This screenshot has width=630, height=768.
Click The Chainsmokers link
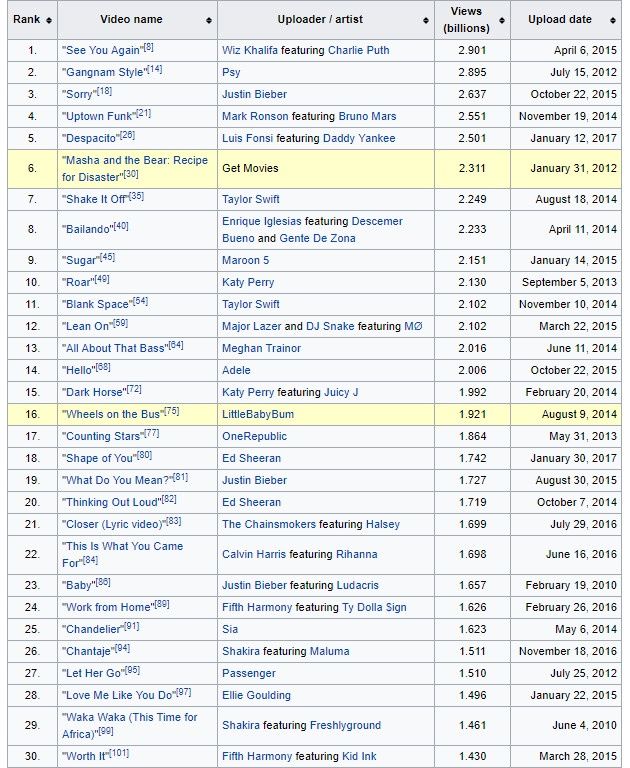[x=269, y=525]
